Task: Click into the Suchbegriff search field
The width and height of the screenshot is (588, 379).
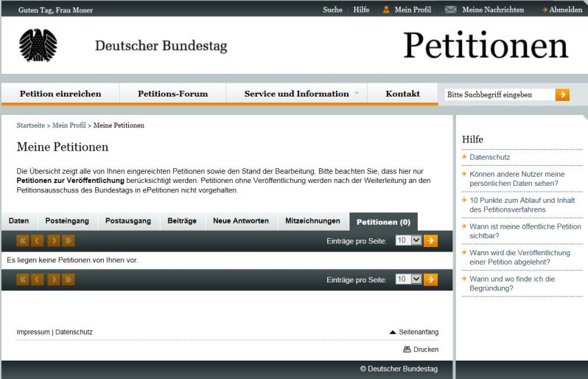Action: point(499,94)
